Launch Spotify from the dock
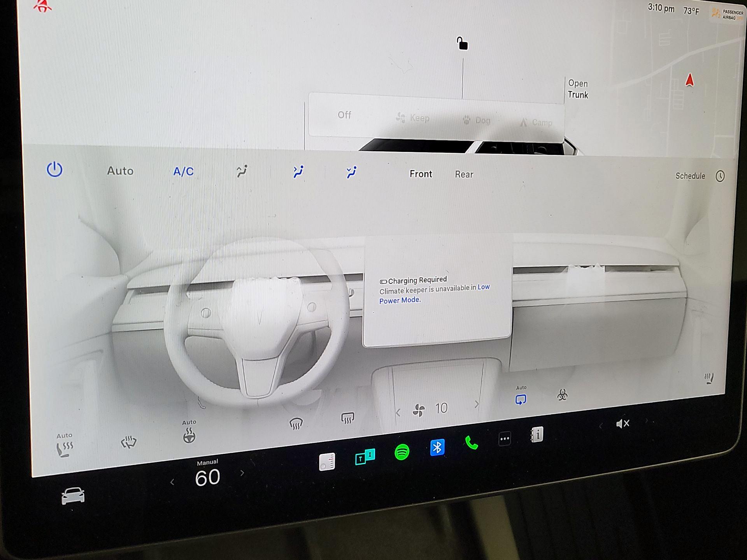The image size is (747, 560). [x=402, y=452]
